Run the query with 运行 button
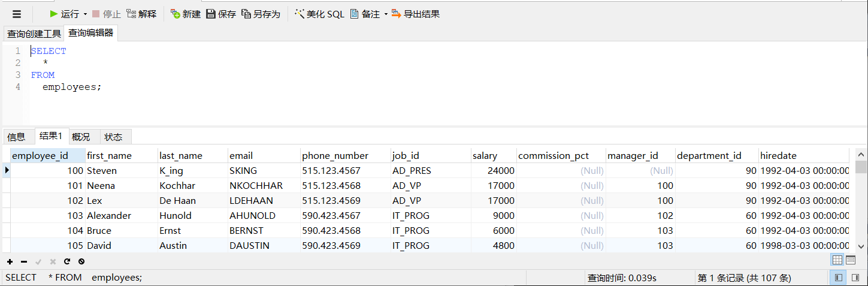Screen dimensions: 868x286 (65, 14)
